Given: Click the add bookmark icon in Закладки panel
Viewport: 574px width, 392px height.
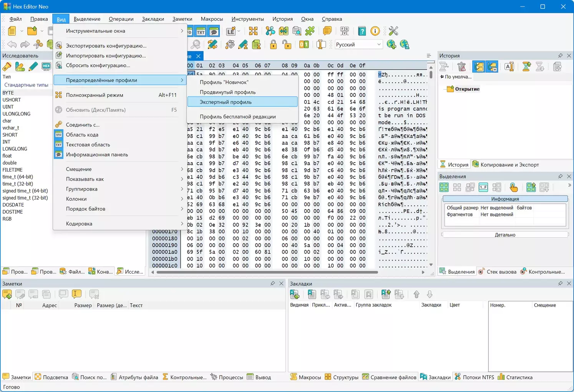Looking at the screenshot, I should [295, 294].
